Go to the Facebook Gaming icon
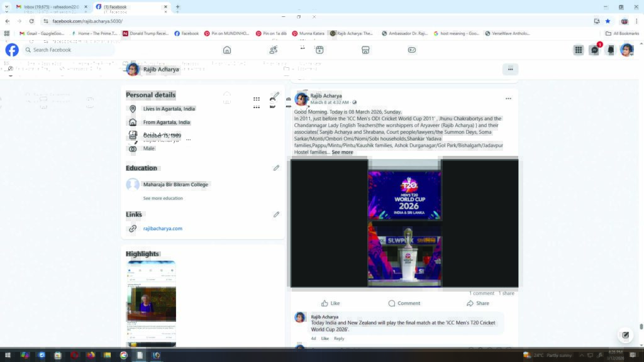Viewport: 644px width, 362px height. click(x=412, y=50)
